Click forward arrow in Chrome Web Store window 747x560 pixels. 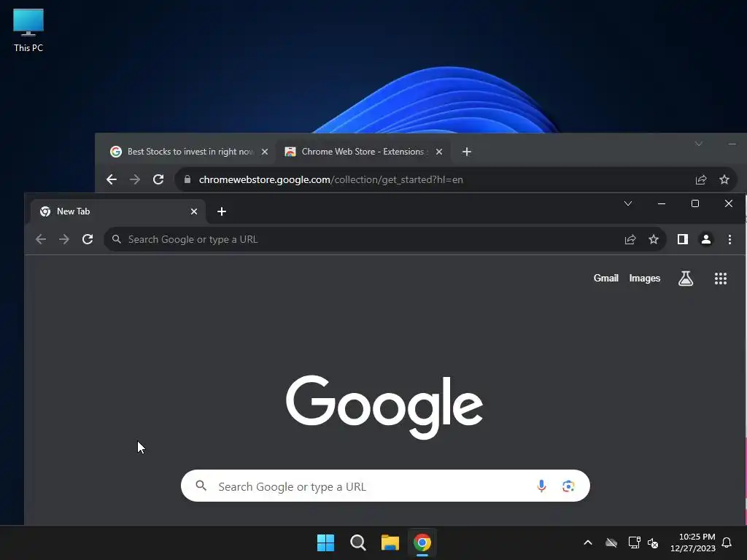[x=135, y=179]
